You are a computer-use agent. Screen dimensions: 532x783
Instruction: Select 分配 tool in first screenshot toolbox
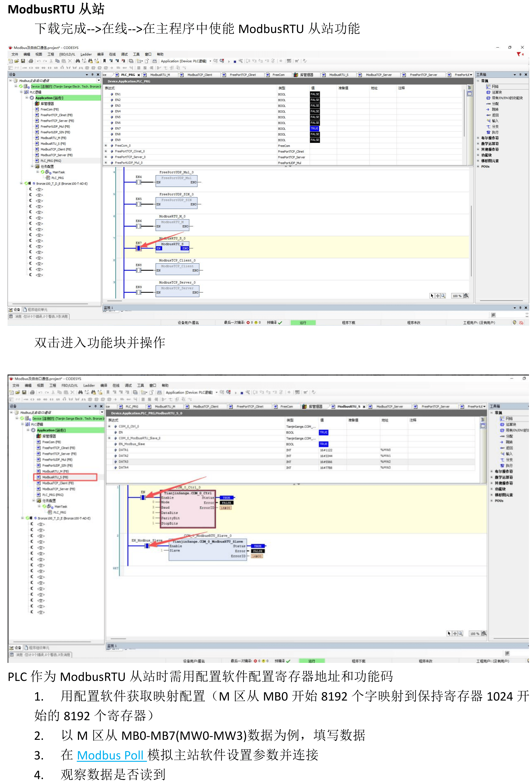(x=492, y=104)
